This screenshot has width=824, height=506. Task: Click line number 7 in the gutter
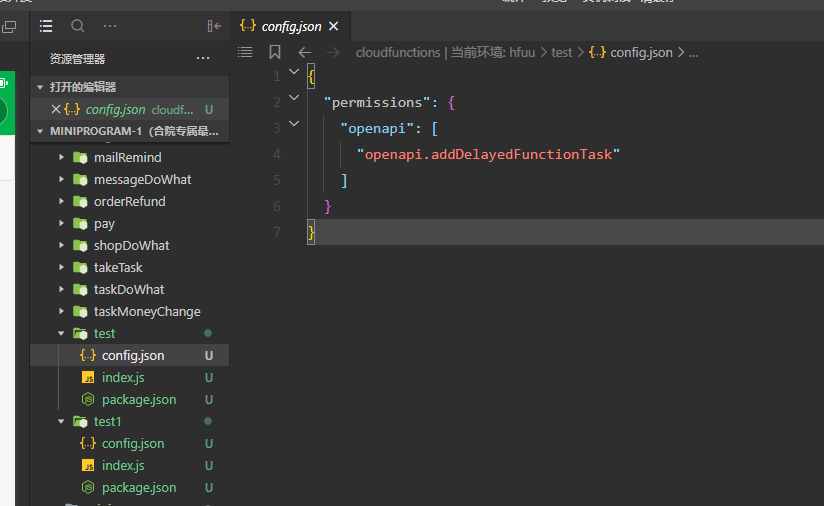pos(276,232)
